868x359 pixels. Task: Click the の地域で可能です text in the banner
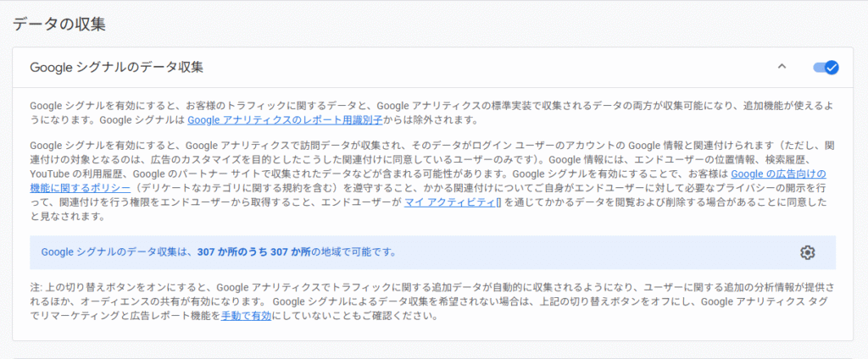(353, 252)
